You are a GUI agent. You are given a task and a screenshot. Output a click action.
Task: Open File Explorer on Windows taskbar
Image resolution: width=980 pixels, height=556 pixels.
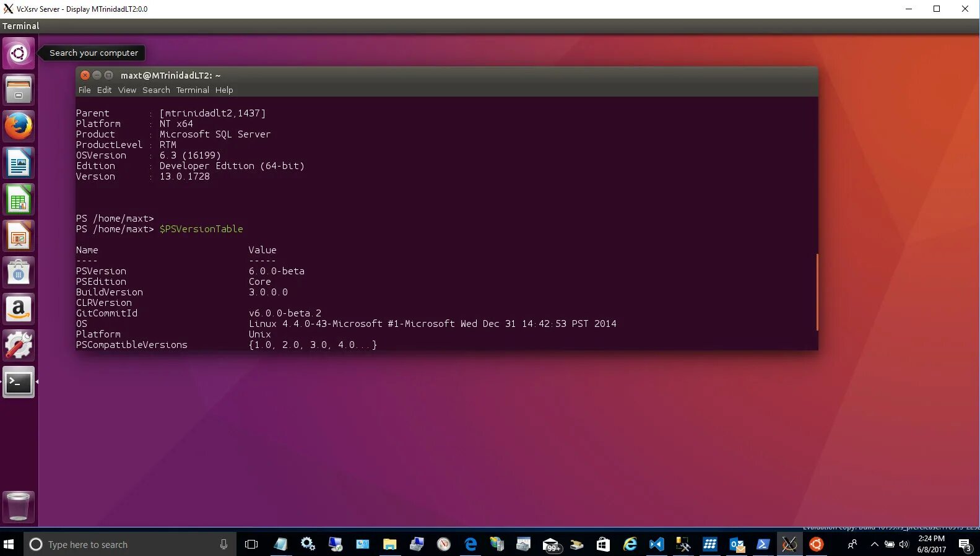(x=389, y=544)
